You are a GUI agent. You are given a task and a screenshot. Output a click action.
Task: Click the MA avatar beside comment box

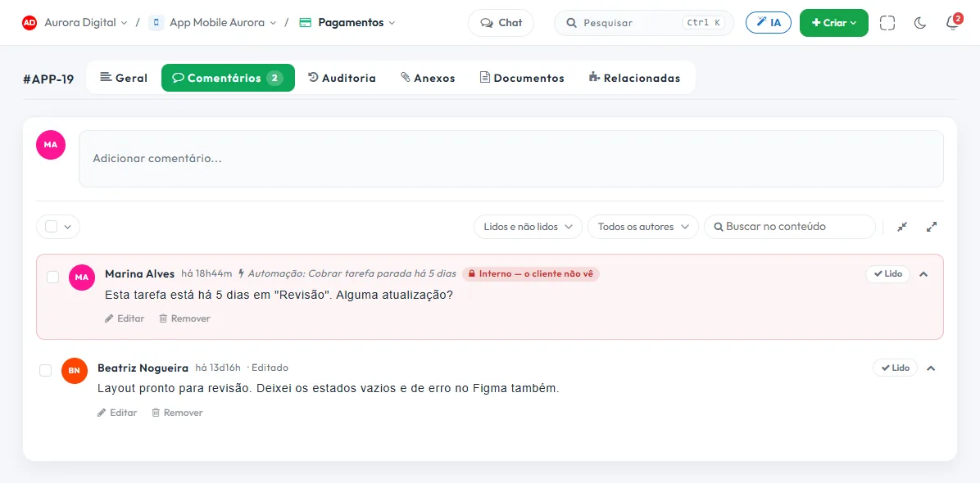click(51, 145)
